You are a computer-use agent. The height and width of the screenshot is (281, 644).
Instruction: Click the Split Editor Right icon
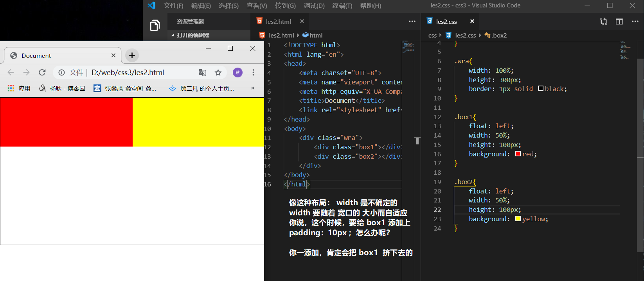coord(619,21)
